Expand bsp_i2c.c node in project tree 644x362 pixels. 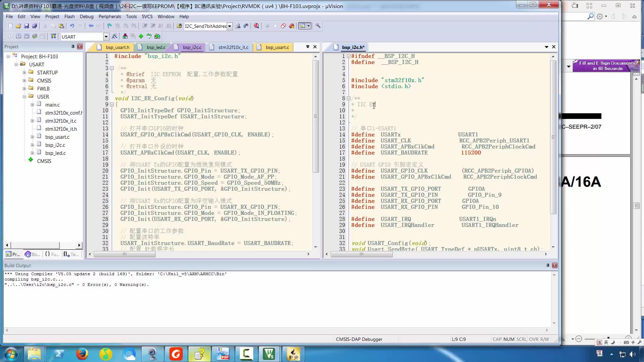point(32,145)
